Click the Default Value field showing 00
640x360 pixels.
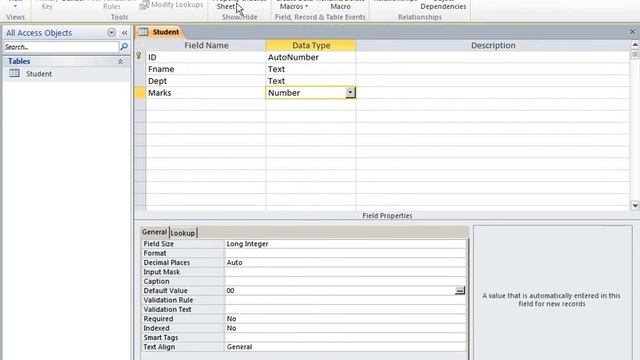(x=339, y=291)
